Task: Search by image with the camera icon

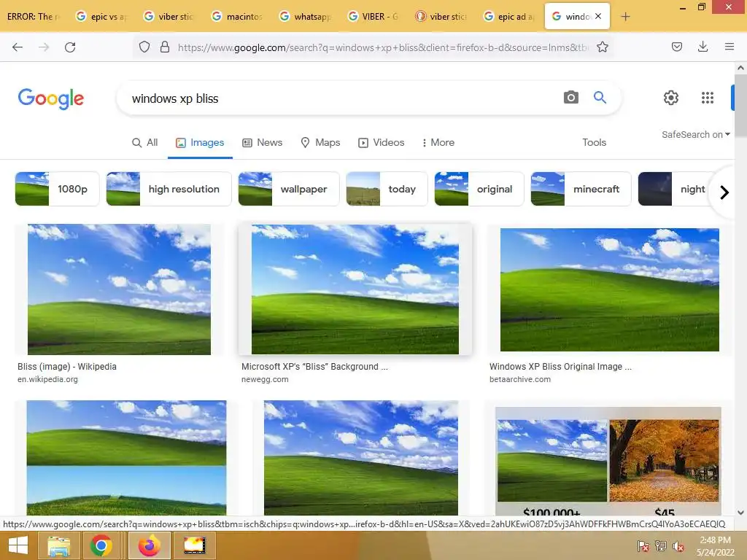Action: point(570,98)
